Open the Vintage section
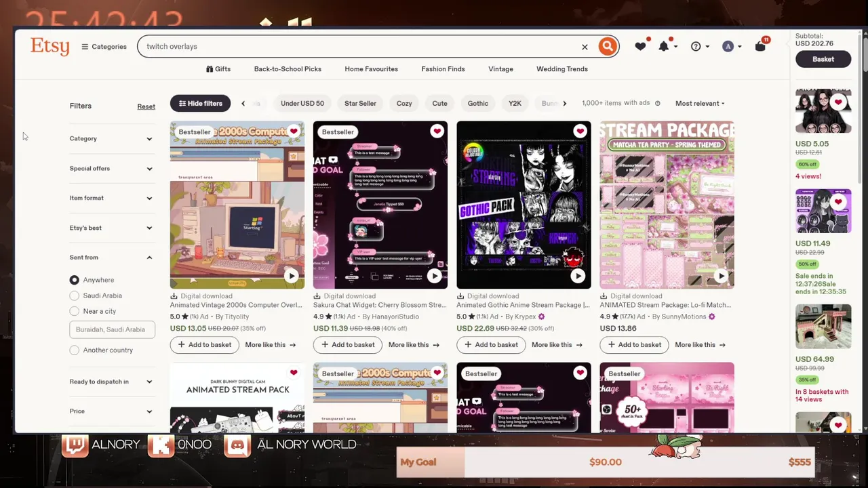The height and width of the screenshot is (488, 868). (x=500, y=69)
